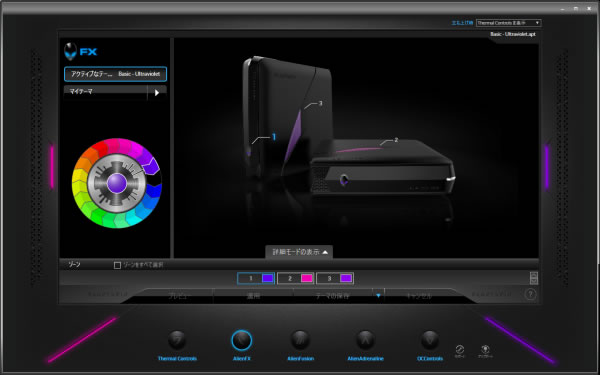Select the AlienFX module icon

point(241,340)
